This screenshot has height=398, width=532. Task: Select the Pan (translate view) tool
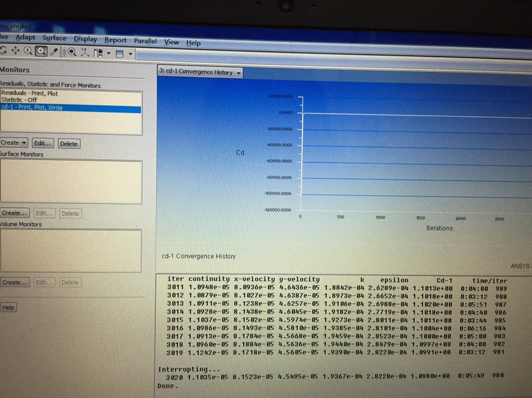pyautogui.click(x=15, y=51)
